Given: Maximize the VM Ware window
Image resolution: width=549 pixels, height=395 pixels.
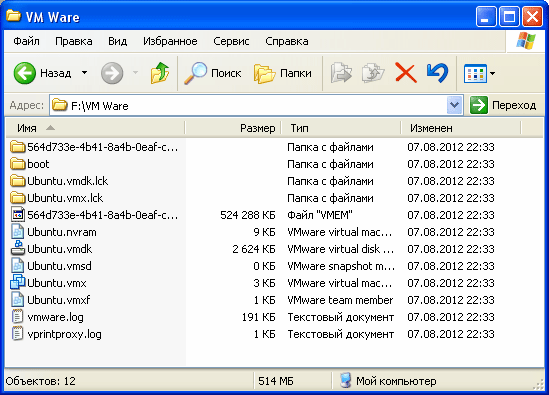Looking at the screenshot, I should click(x=509, y=16).
